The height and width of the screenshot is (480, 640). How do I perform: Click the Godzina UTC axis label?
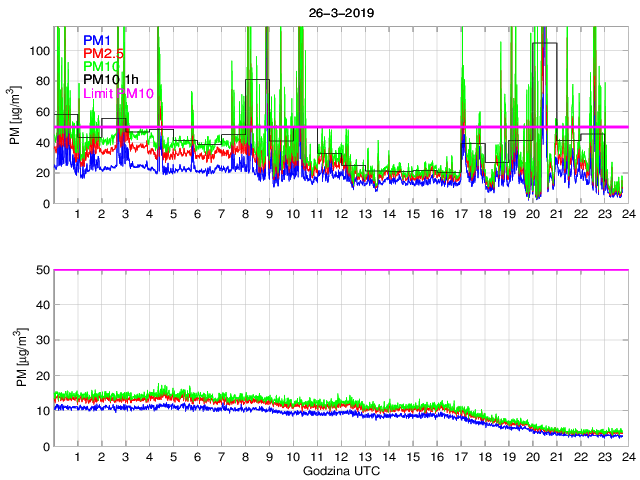[x=339, y=470]
